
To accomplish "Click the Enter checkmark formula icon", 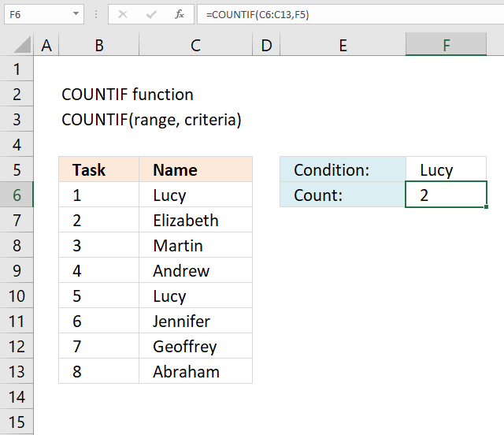I will point(150,14).
